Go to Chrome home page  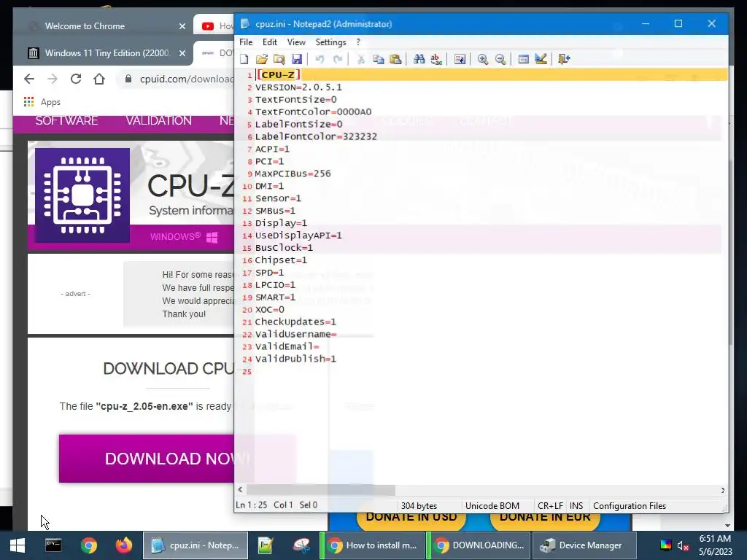coord(99,79)
